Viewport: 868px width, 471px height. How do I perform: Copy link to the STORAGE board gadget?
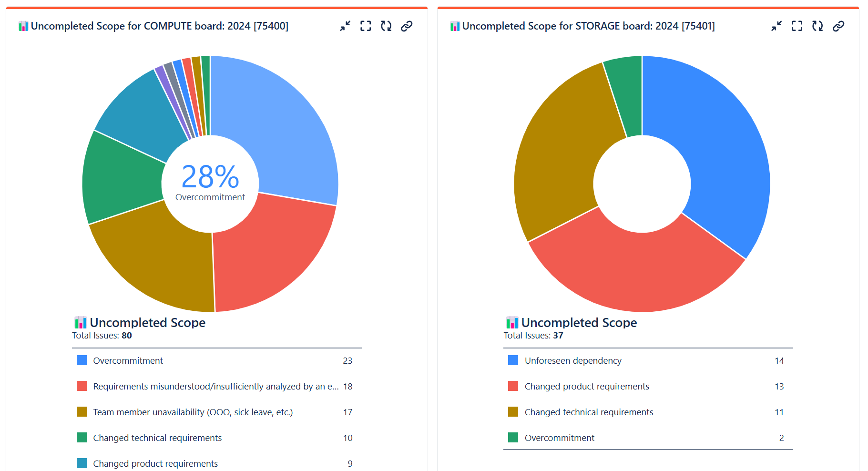pos(837,26)
